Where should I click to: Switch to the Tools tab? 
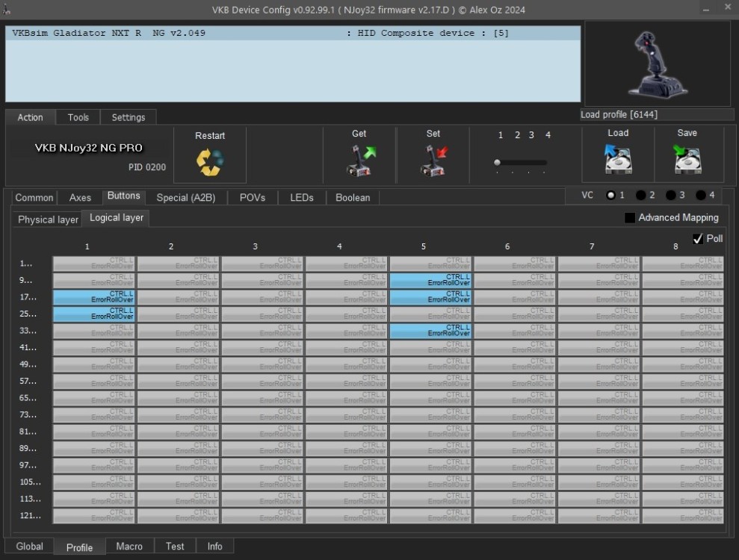pyautogui.click(x=78, y=117)
